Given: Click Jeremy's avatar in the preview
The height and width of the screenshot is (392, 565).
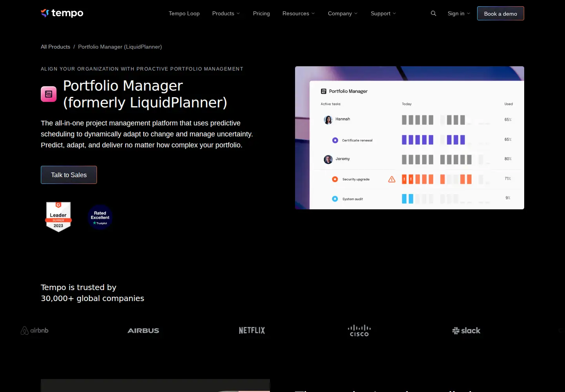Looking at the screenshot, I should pyautogui.click(x=328, y=159).
